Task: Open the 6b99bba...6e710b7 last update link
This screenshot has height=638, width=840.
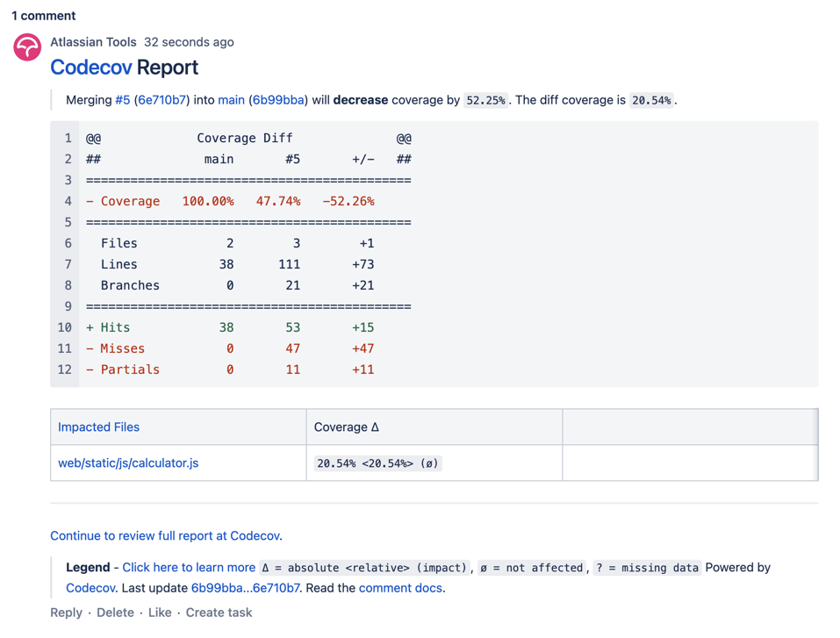Action: click(x=246, y=588)
